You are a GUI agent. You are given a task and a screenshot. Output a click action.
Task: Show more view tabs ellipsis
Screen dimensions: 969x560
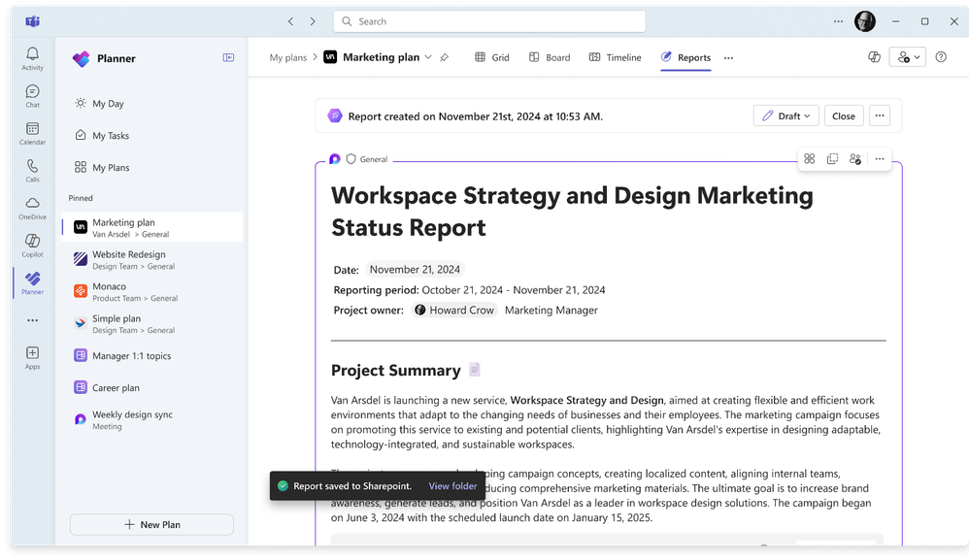coord(728,58)
